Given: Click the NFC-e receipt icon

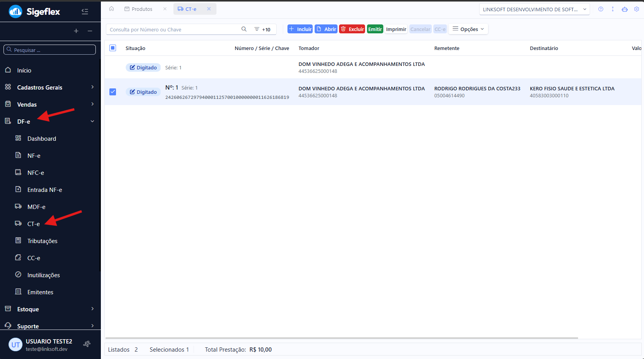Looking at the screenshot, I should point(18,173).
